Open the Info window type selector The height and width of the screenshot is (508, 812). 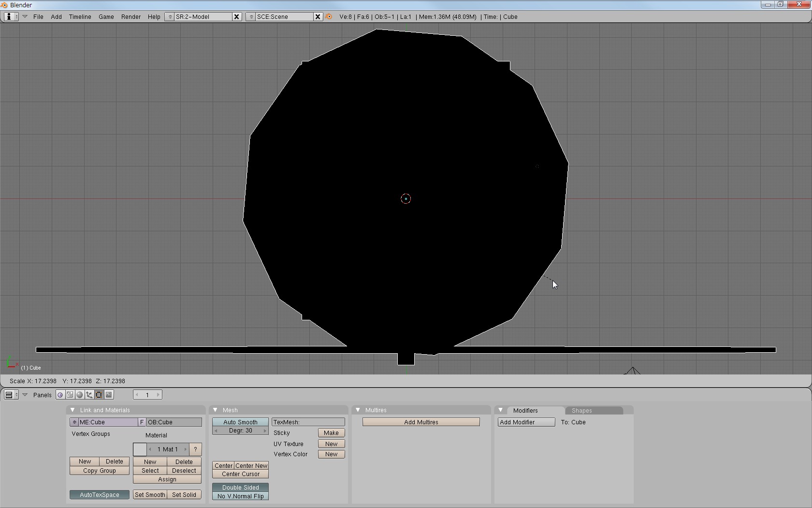[x=11, y=16]
